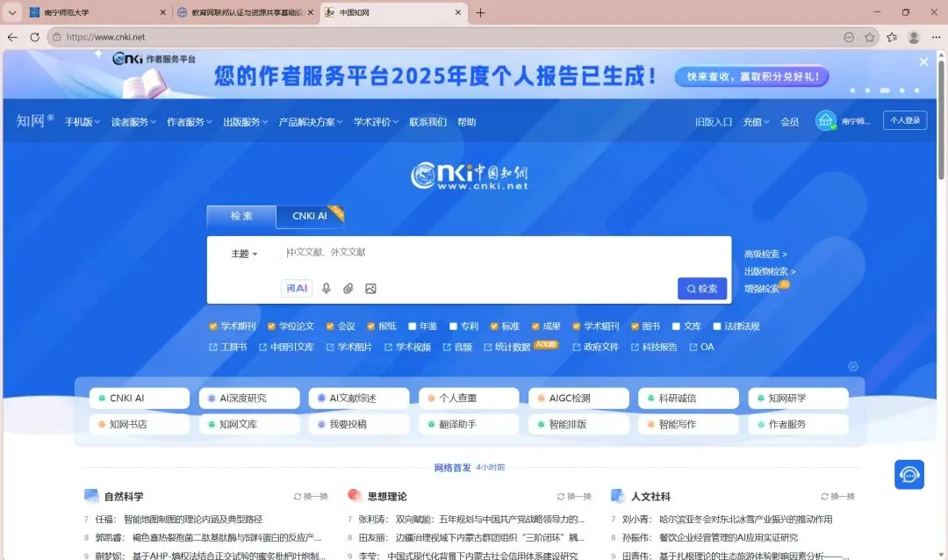948x560 pixels.
Task: Expand the 读者服务 menu
Action: (133, 122)
